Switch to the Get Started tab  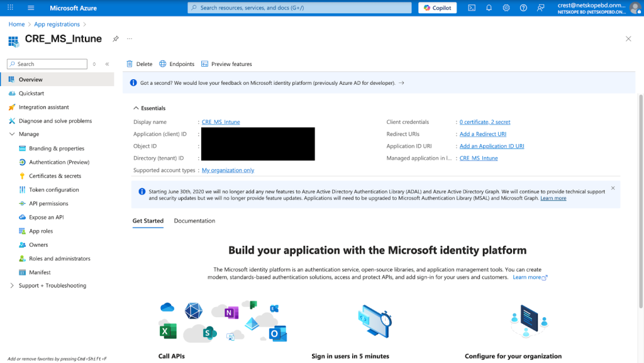click(x=148, y=221)
